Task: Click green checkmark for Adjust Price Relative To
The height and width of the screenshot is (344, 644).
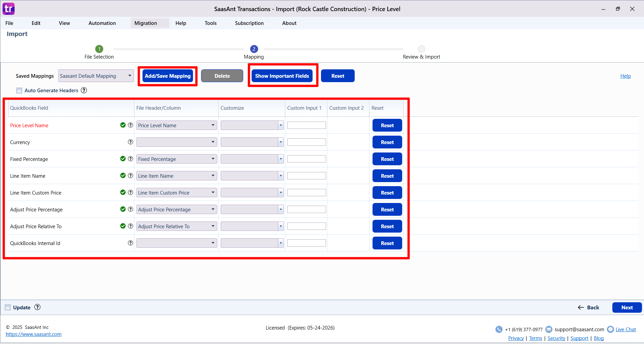Action: point(123,226)
